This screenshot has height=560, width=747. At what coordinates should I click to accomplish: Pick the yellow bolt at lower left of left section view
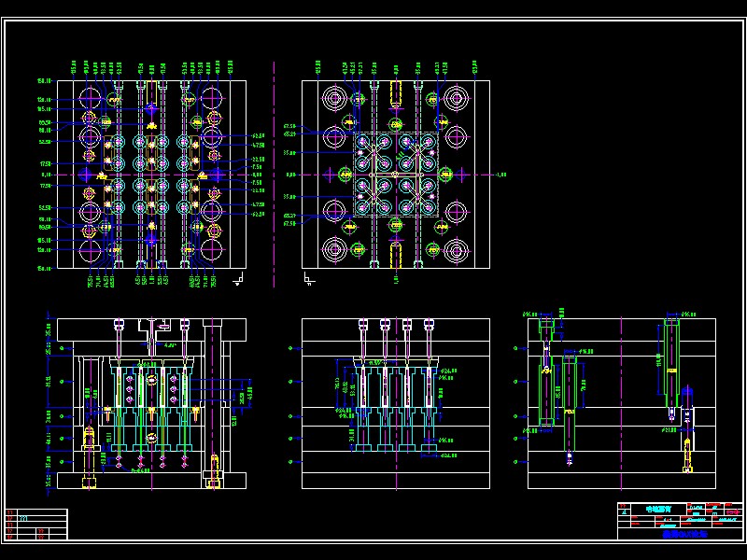coord(89,457)
